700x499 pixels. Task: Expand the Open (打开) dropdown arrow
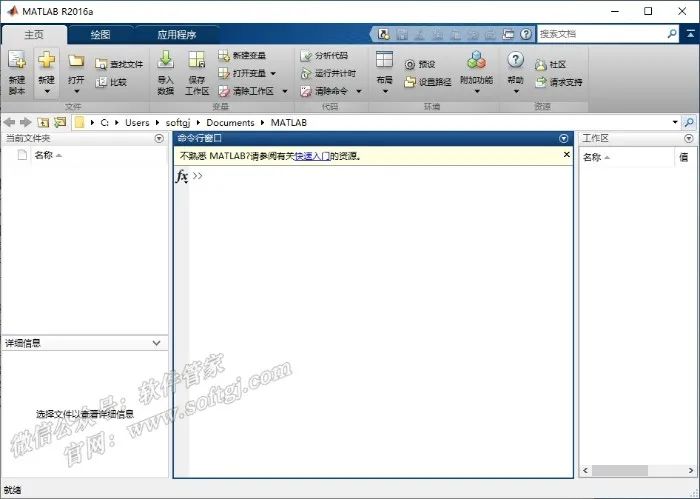click(x=76, y=91)
